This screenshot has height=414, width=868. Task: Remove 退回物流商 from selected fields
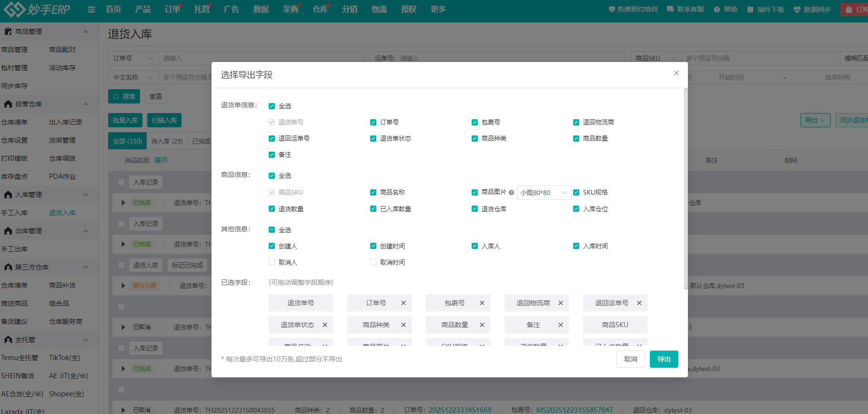pyautogui.click(x=561, y=303)
